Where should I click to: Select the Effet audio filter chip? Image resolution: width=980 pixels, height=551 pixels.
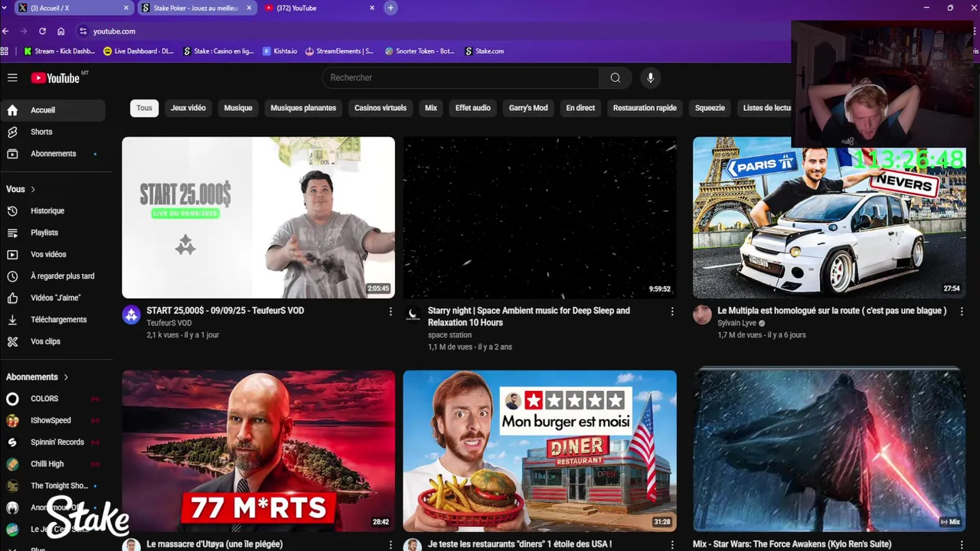click(473, 108)
